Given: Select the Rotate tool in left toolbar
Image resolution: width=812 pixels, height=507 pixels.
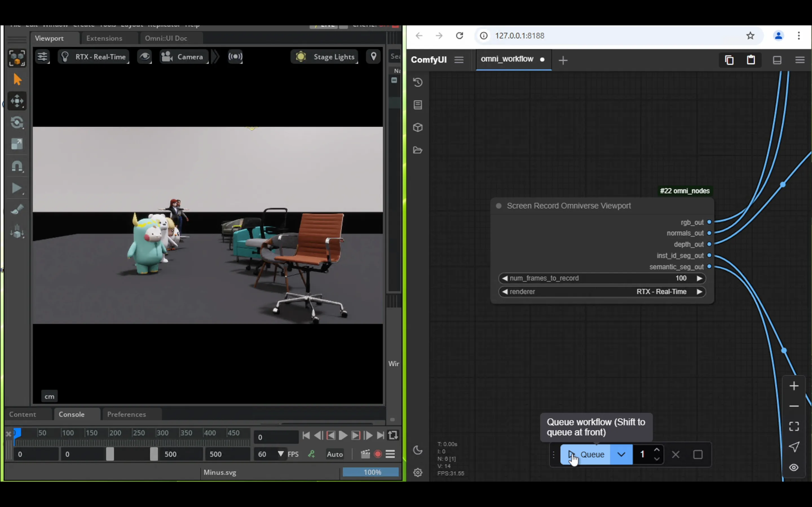Looking at the screenshot, I should click(x=17, y=123).
